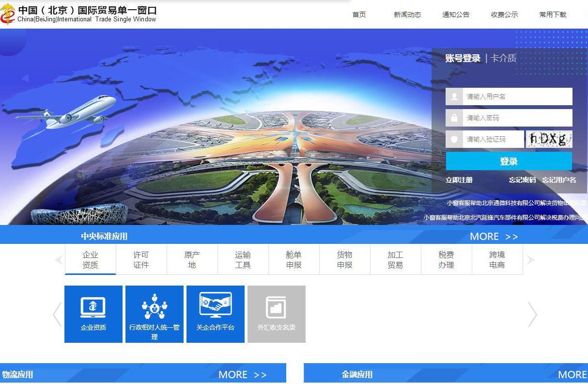The width and height of the screenshot is (588, 384).
Task: Open 常用下载 in top navigation
Action: pyautogui.click(x=553, y=15)
